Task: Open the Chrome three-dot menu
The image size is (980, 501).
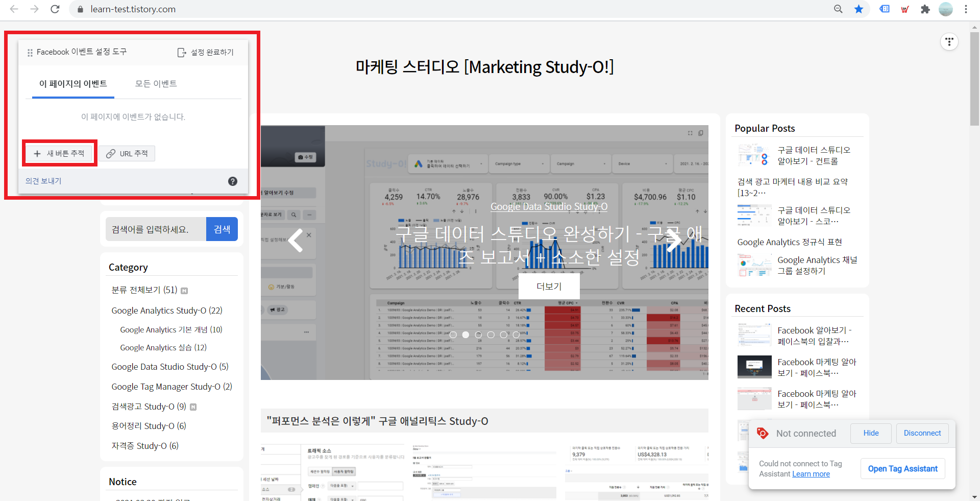Action: [x=966, y=9]
